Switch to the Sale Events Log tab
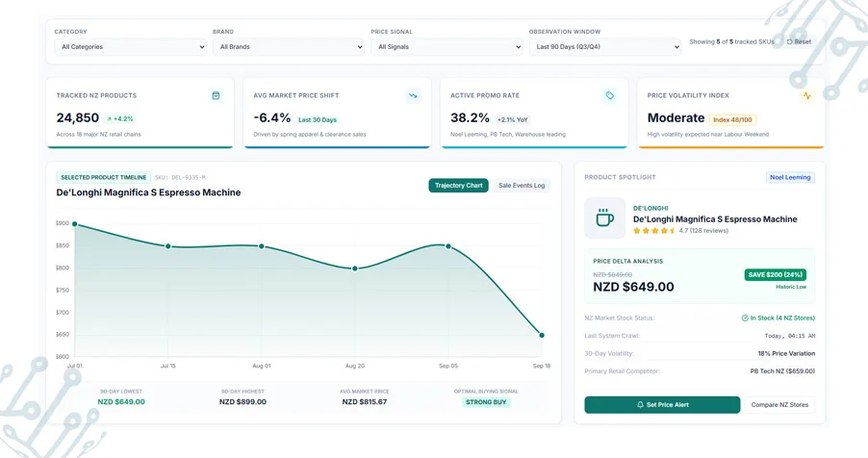 tap(522, 186)
